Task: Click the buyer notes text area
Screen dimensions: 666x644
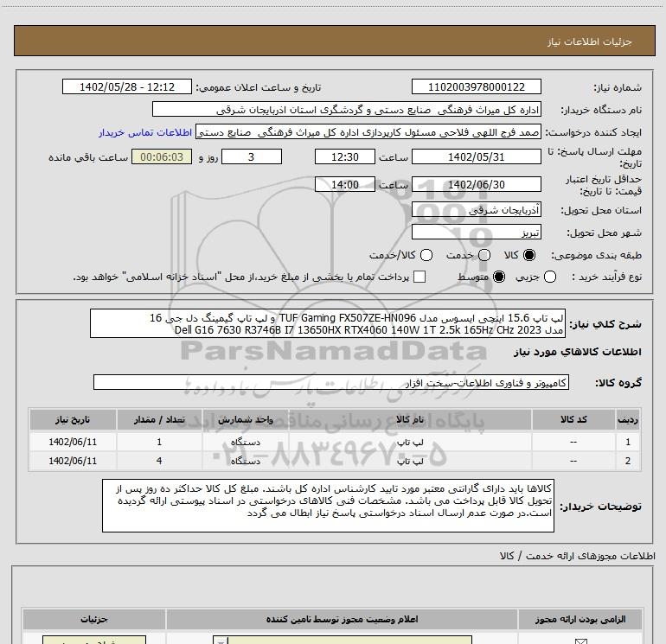Action: coord(328,506)
